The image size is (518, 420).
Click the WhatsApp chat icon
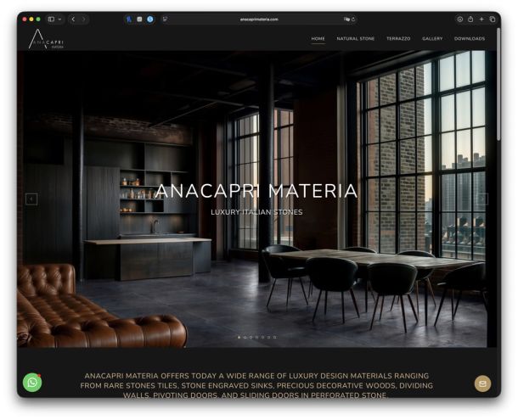32,383
